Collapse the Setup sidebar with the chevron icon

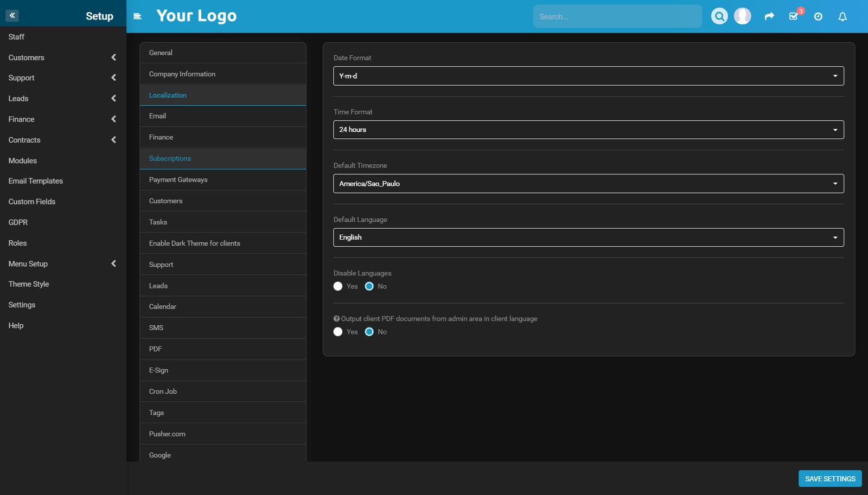[12, 15]
